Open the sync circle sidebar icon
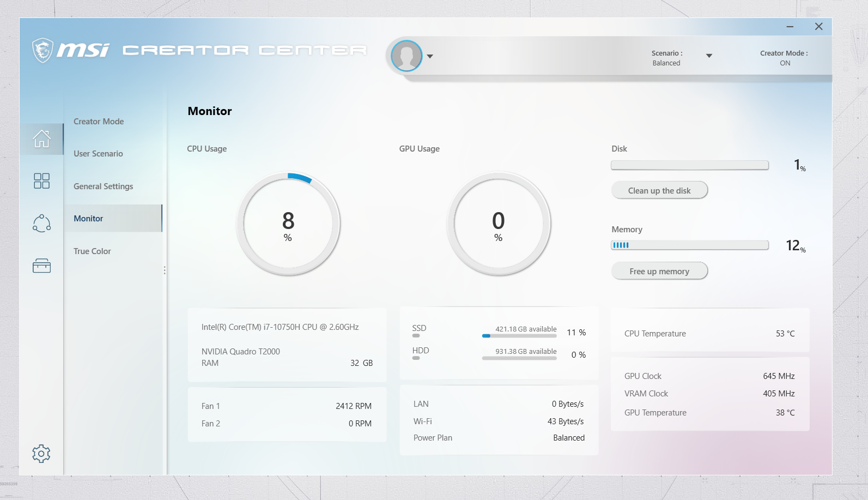The width and height of the screenshot is (868, 500). 42,223
